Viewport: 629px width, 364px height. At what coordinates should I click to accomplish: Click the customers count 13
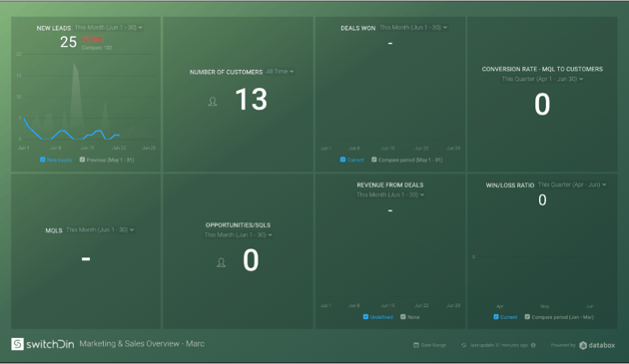pyautogui.click(x=252, y=100)
